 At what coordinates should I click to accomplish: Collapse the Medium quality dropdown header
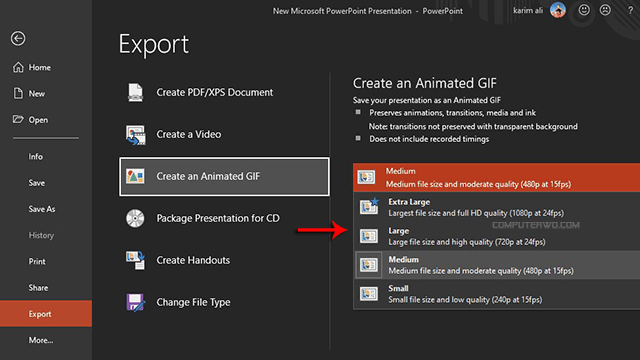496,178
